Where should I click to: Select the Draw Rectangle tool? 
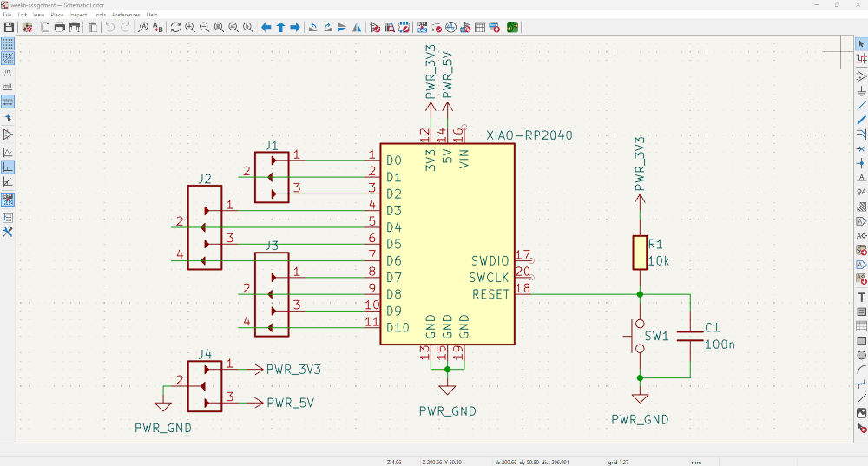click(x=861, y=340)
